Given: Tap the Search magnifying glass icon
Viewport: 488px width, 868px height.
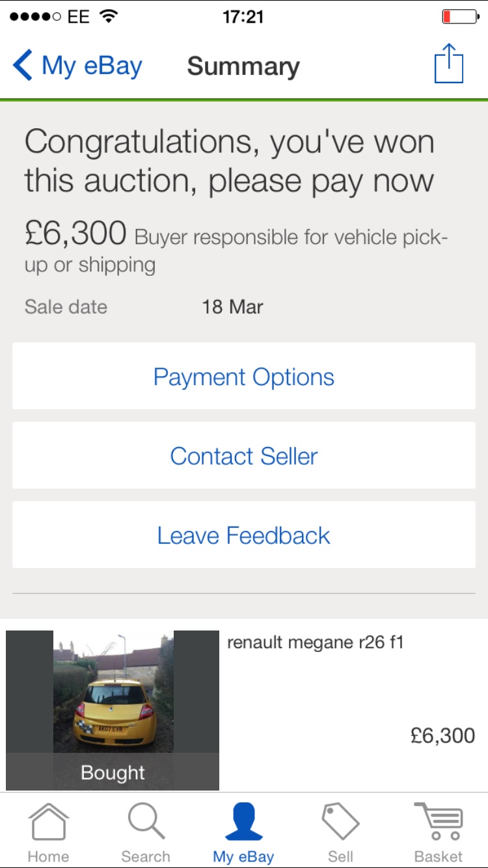Looking at the screenshot, I should (x=146, y=822).
